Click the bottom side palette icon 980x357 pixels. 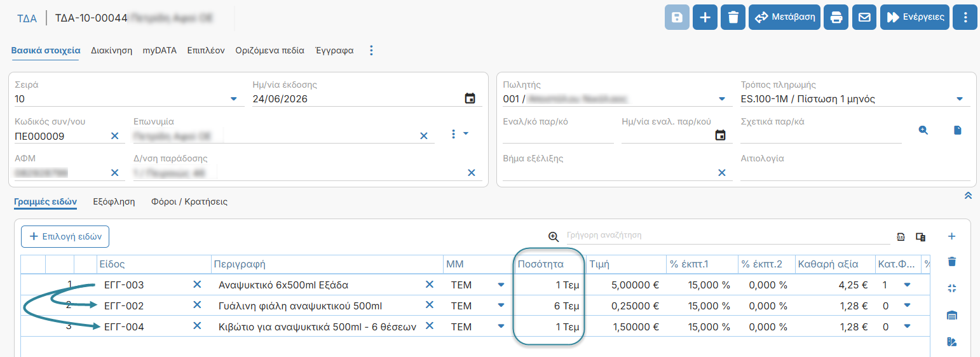(x=951, y=342)
